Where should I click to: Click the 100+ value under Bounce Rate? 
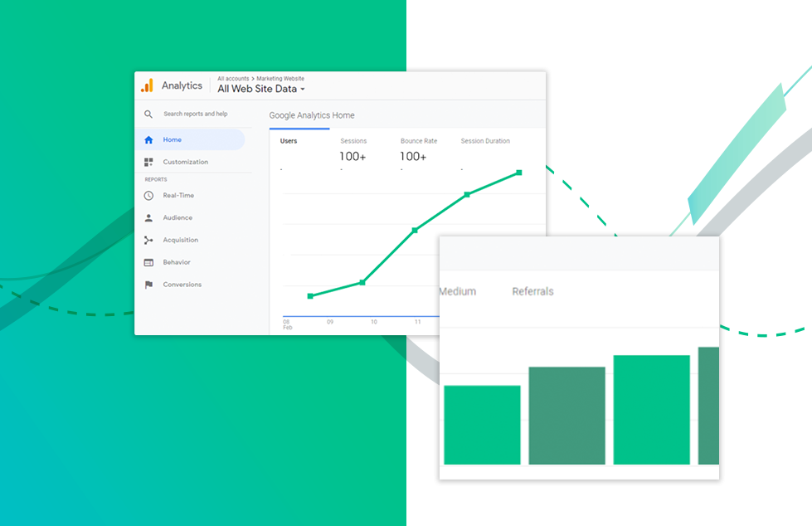click(x=413, y=157)
